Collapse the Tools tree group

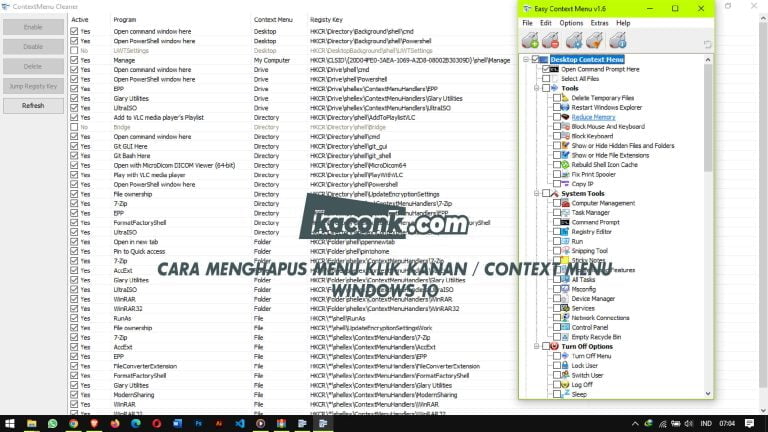point(536,88)
